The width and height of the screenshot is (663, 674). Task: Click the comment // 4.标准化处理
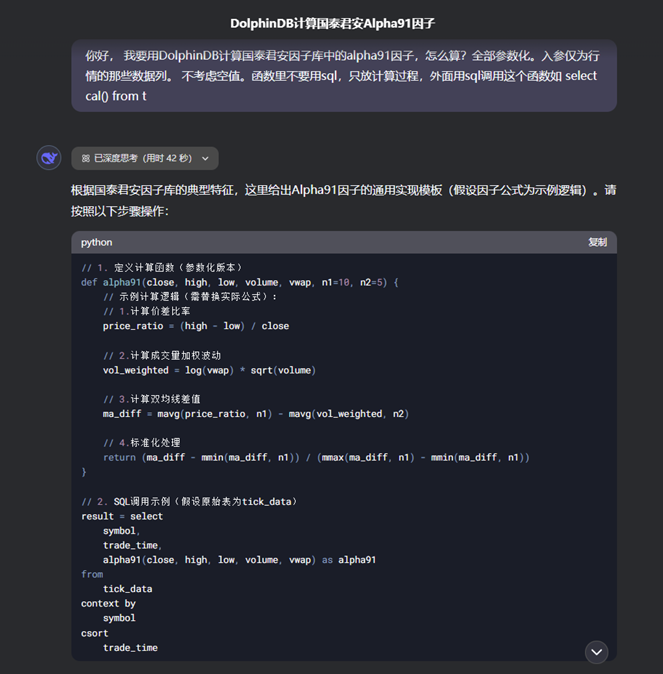[141, 443]
